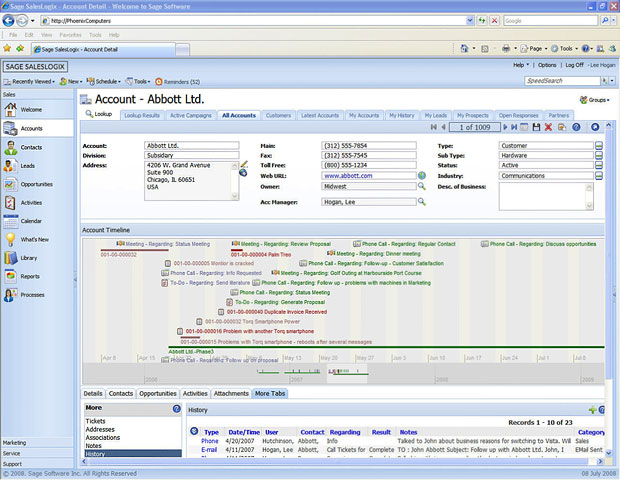Open the Schedule dropdown menu

coord(104,81)
